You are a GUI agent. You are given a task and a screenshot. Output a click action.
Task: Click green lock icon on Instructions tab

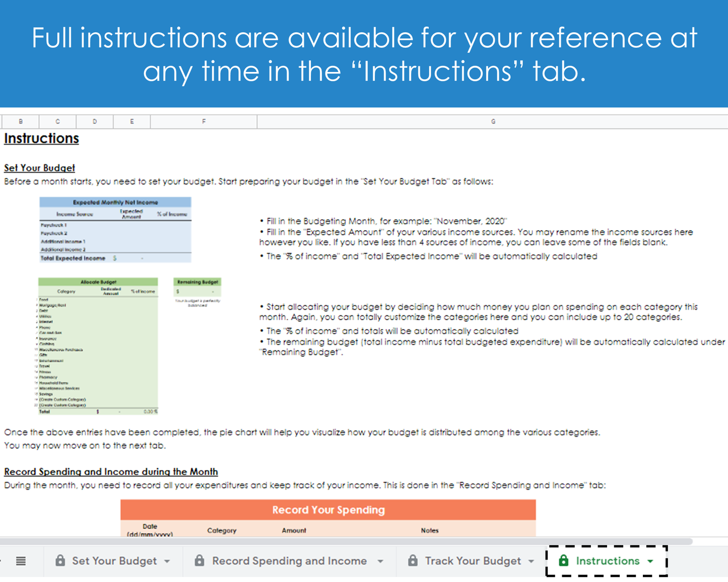pyautogui.click(x=564, y=560)
